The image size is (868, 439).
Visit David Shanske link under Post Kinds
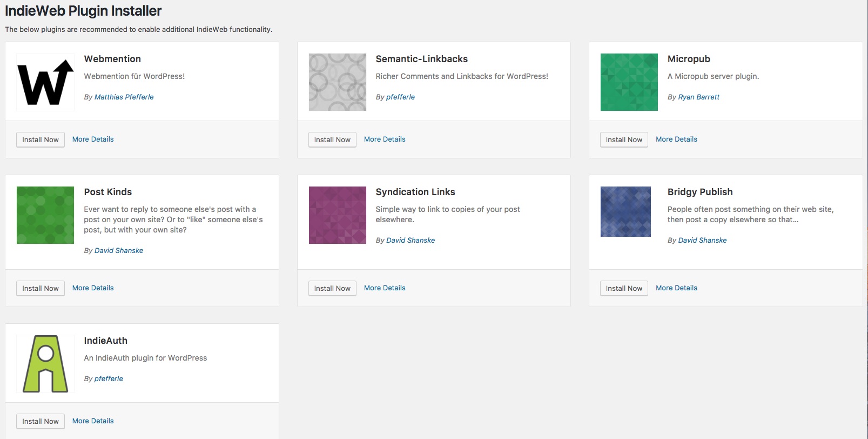tap(119, 250)
